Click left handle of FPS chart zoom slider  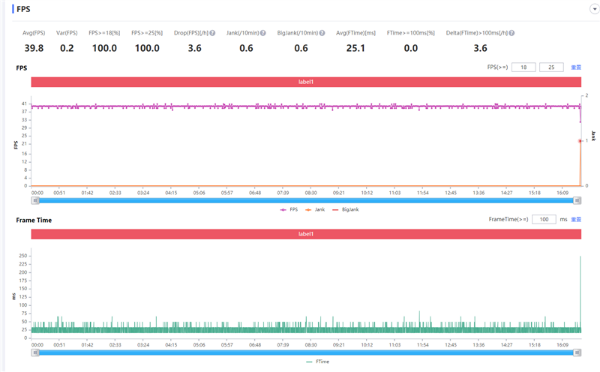[x=35, y=201]
